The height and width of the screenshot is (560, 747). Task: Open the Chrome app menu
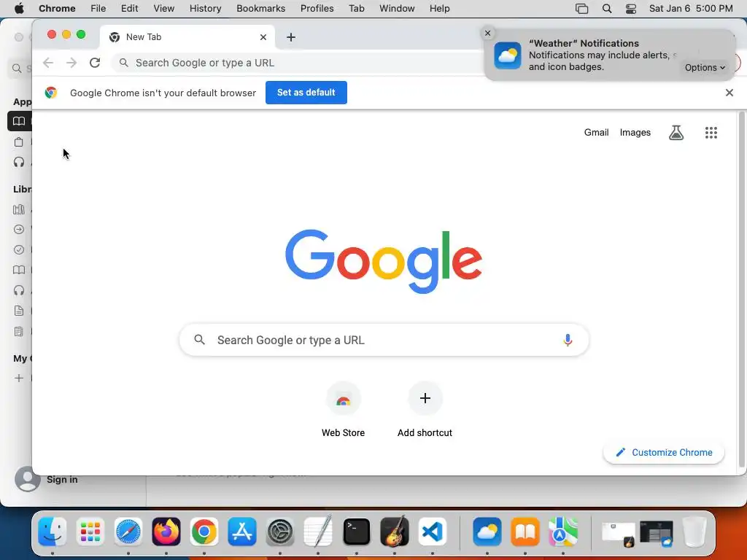pyautogui.click(x=57, y=9)
